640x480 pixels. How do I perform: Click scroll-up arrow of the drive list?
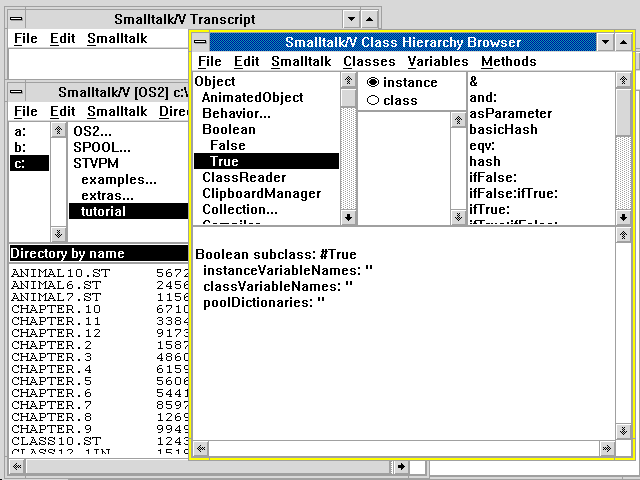58,130
